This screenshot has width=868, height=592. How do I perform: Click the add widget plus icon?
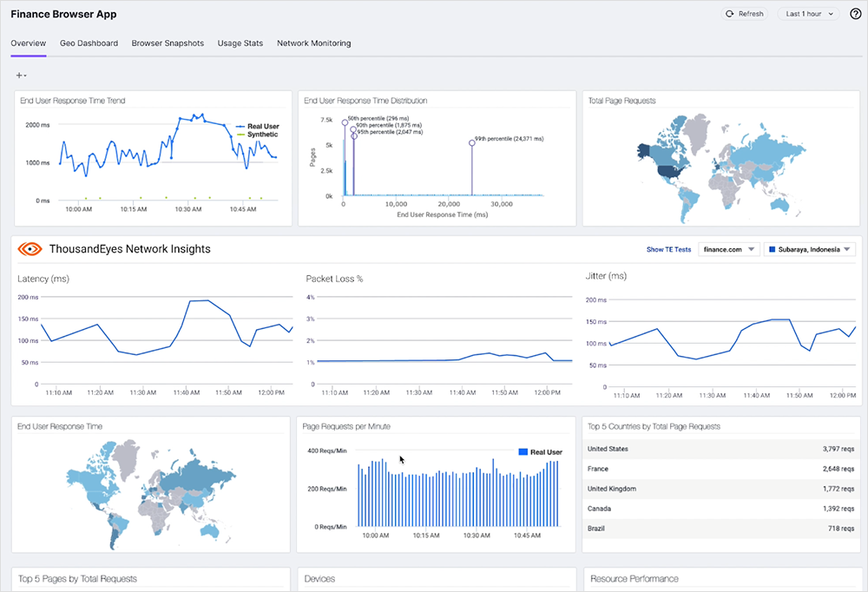tap(21, 76)
